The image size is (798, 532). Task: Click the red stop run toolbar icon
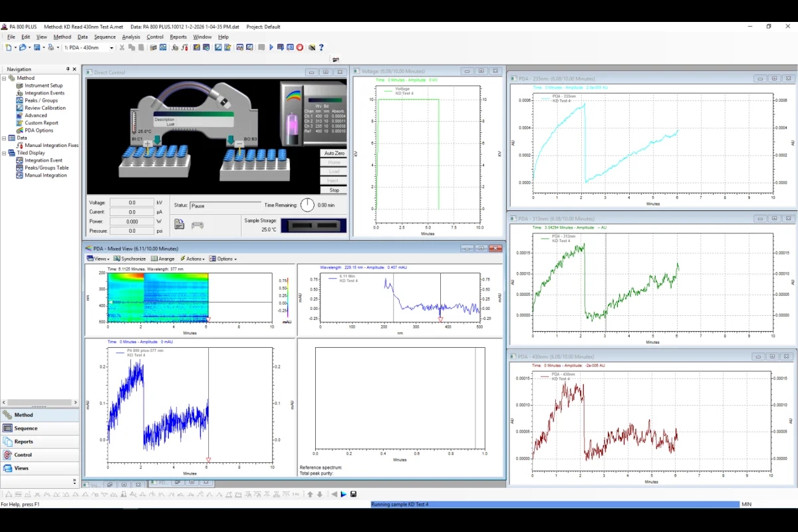click(300, 47)
